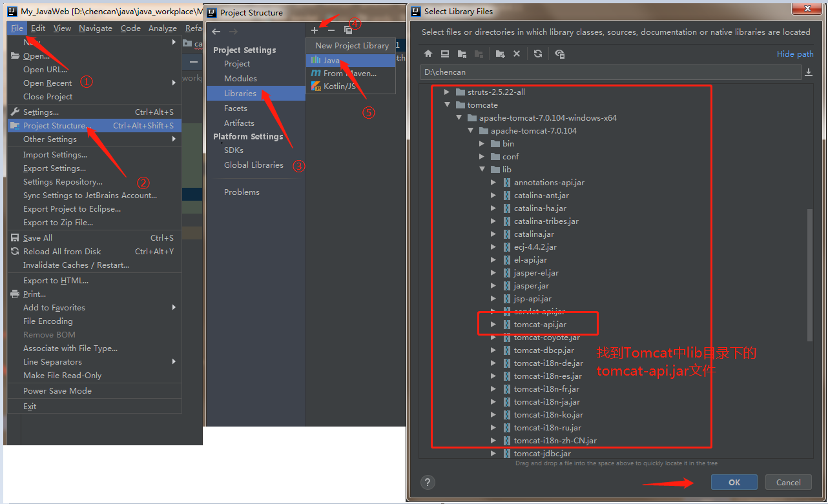Click the Maven 'm' icon in popup
Viewport: 828px width, 504px height.
pyautogui.click(x=316, y=73)
